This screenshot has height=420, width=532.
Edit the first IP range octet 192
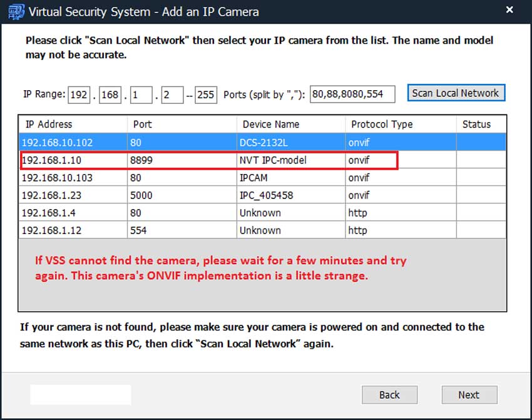[x=79, y=95]
